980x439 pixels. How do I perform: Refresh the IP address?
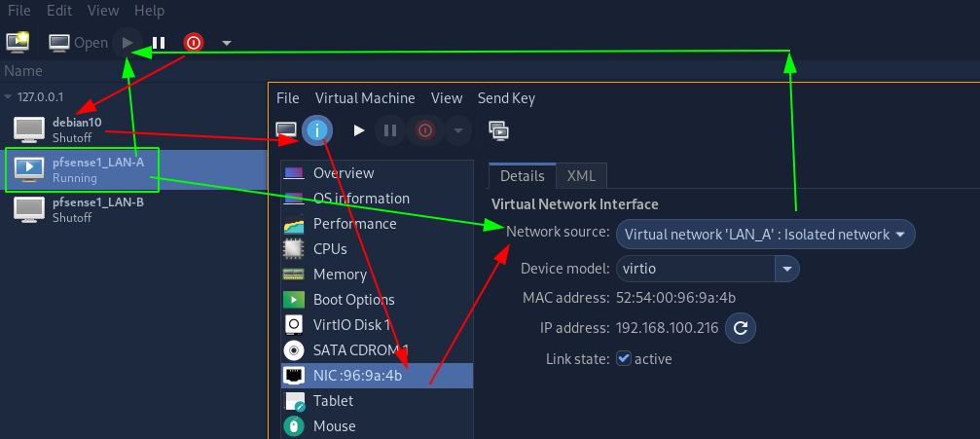pos(741,328)
